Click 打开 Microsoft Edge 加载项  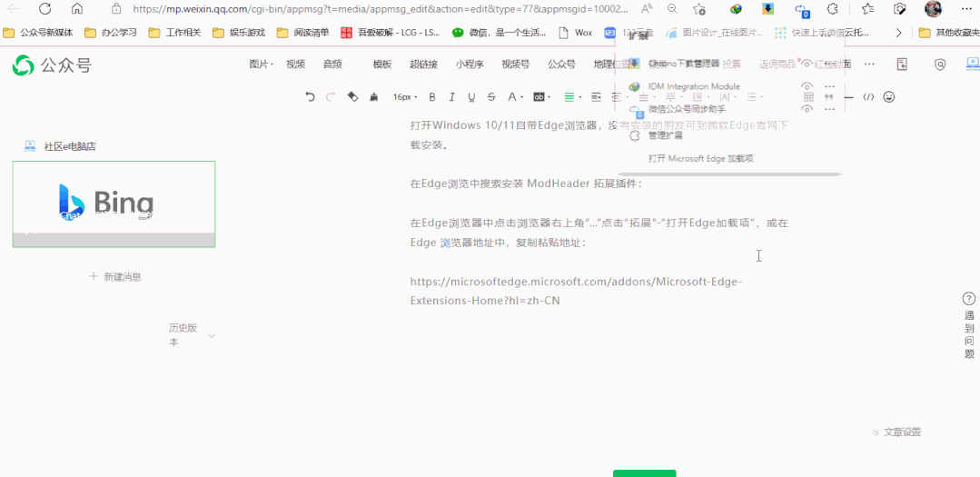coord(700,159)
